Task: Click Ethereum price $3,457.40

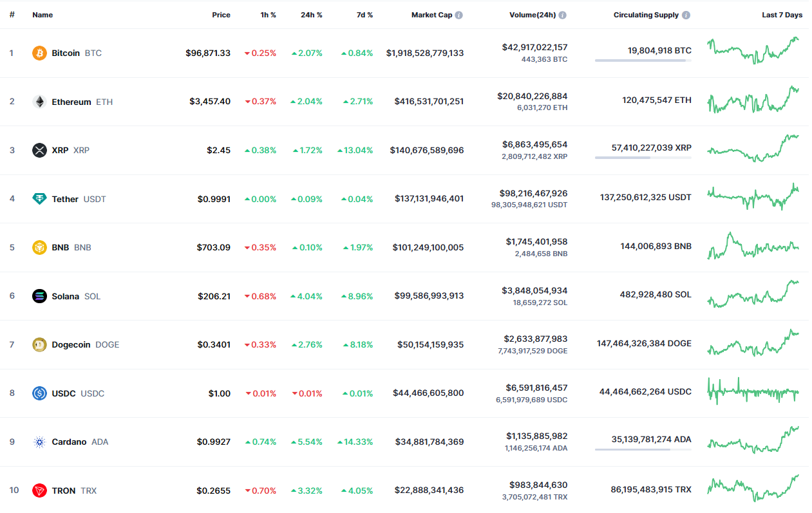Action: click(x=210, y=102)
